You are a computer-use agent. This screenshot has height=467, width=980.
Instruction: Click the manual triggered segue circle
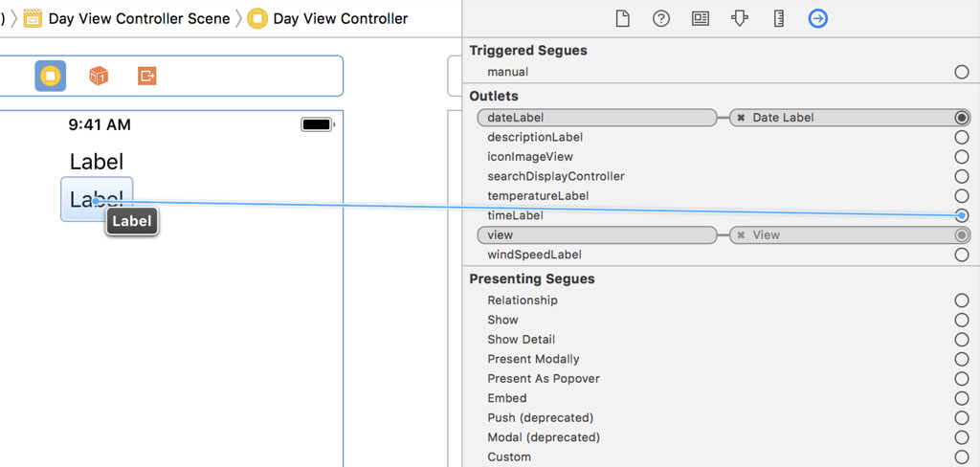point(962,72)
